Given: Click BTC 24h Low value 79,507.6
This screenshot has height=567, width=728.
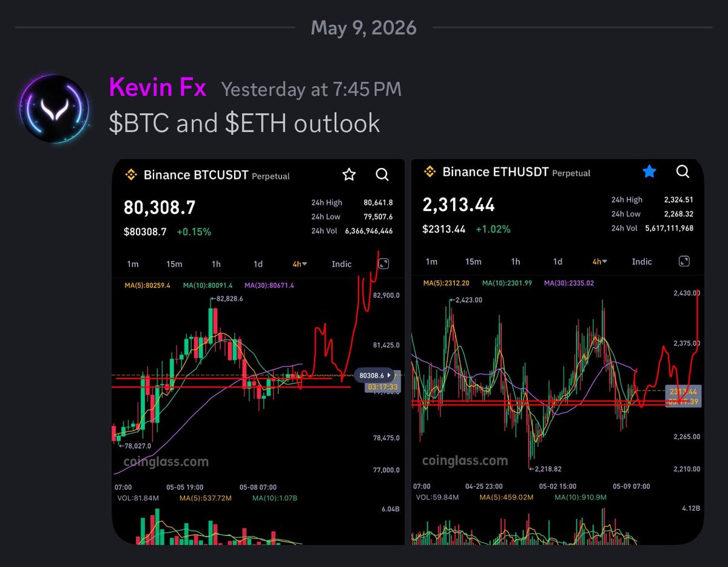Looking at the screenshot, I should coord(378,216).
